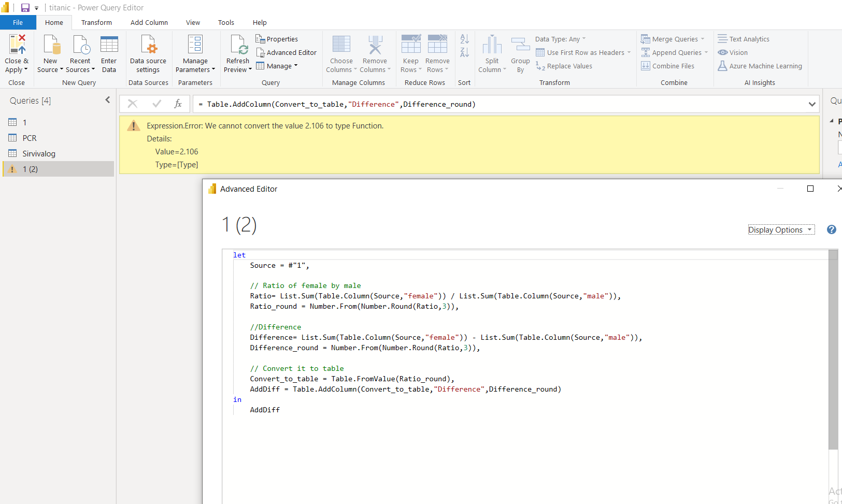The image size is (842, 504).
Task: Open the New Source icon
Action: coord(52,45)
